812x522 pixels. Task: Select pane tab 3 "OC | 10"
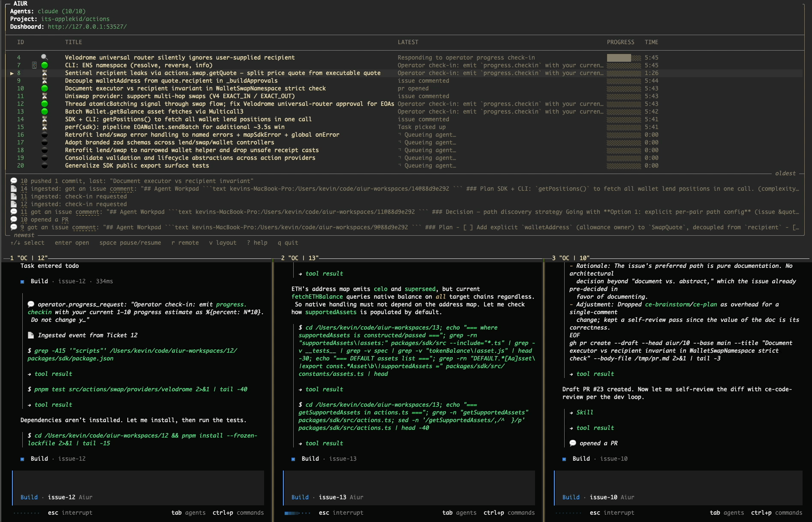point(571,258)
